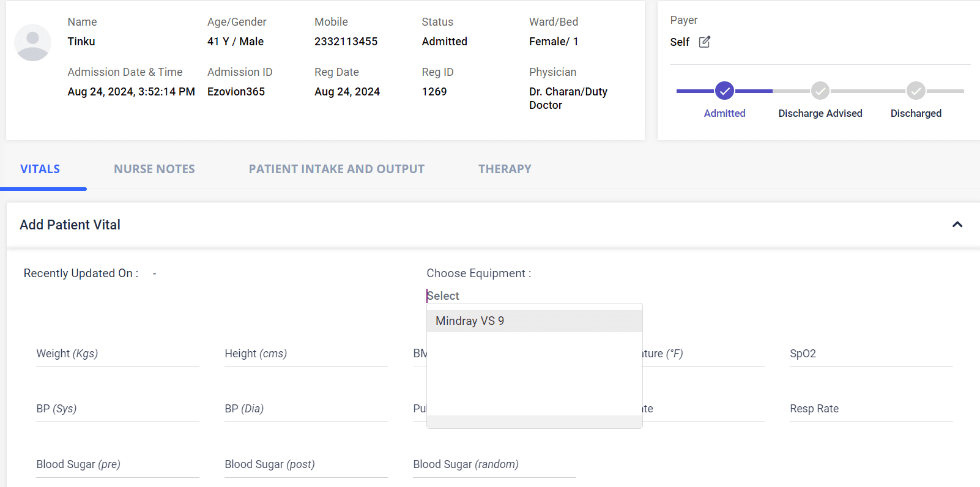Screen dimensions: 980x487
Task: Click the BP (Dia) input field
Action: pyautogui.click(x=306, y=409)
